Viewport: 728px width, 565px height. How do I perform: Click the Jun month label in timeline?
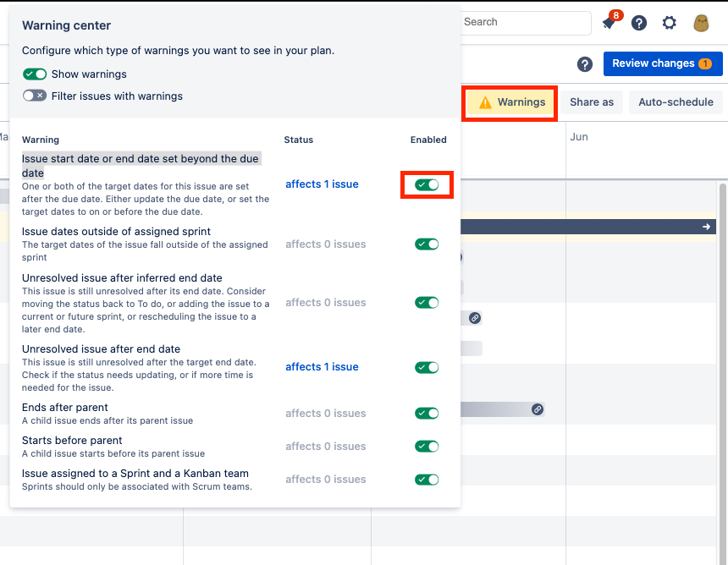coord(579,137)
